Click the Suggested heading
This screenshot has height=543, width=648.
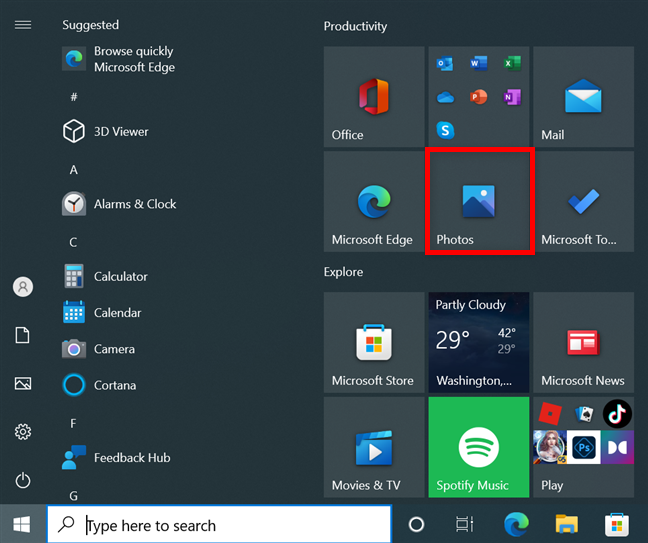pos(91,25)
